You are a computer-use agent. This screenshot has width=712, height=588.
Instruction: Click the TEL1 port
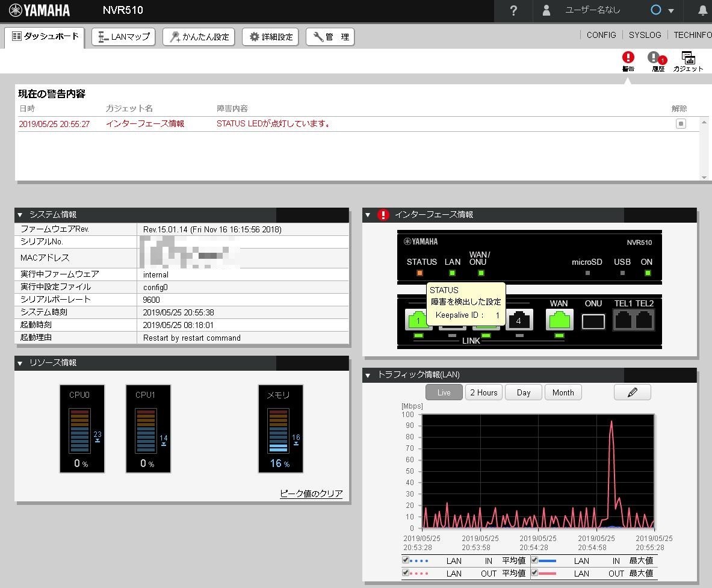tap(624, 320)
